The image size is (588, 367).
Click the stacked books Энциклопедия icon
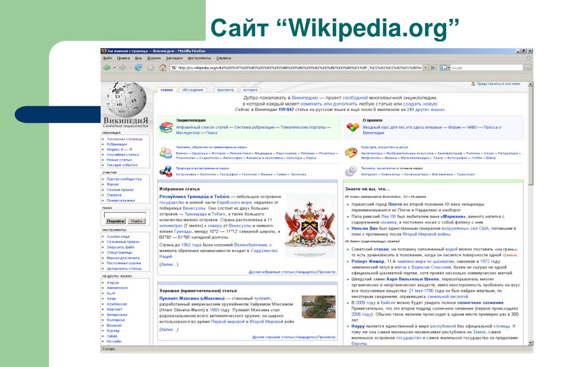click(x=166, y=127)
